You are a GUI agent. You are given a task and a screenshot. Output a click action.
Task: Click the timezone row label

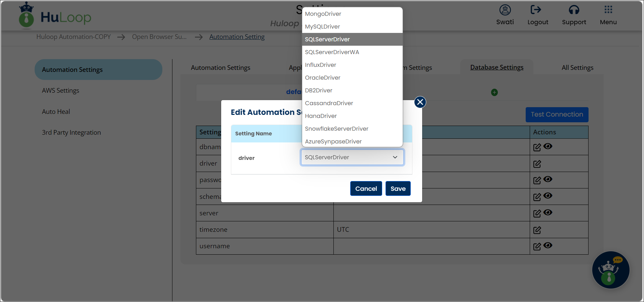tap(213, 230)
